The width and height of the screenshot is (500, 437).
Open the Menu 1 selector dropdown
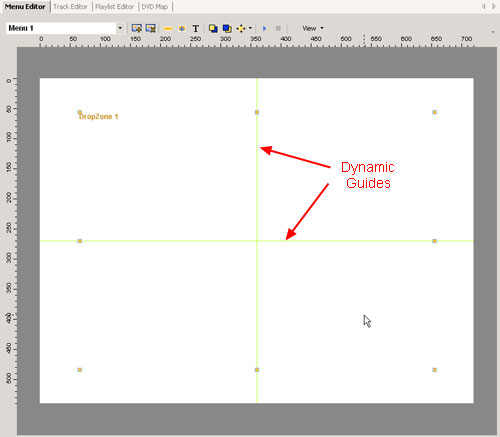[x=120, y=28]
